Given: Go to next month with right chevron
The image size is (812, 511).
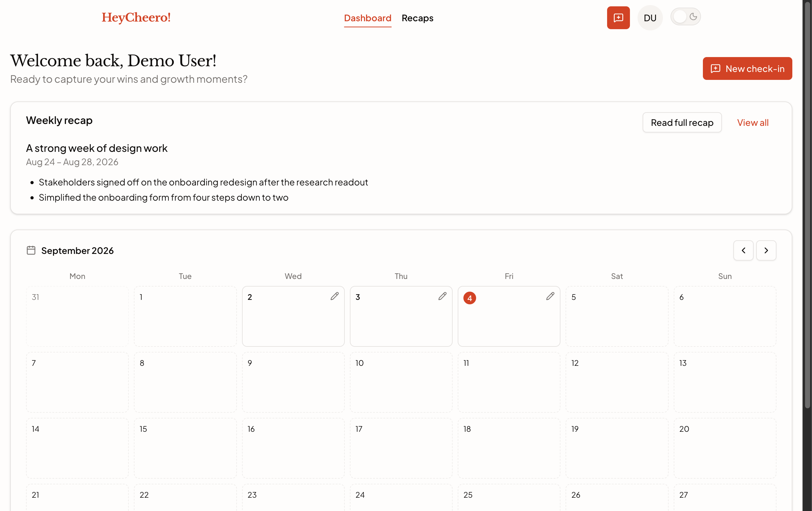Looking at the screenshot, I should [766, 250].
